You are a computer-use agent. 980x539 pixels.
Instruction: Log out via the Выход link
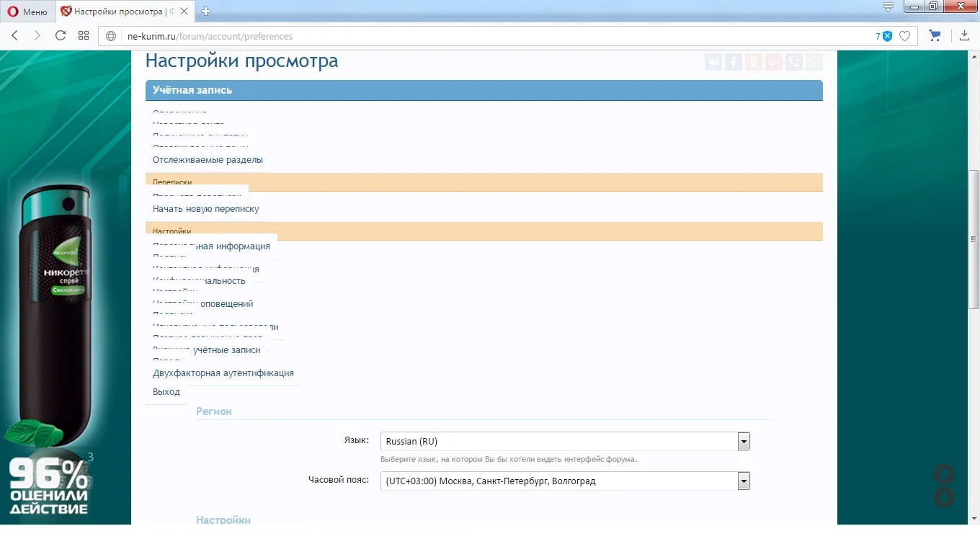point(166,391)
